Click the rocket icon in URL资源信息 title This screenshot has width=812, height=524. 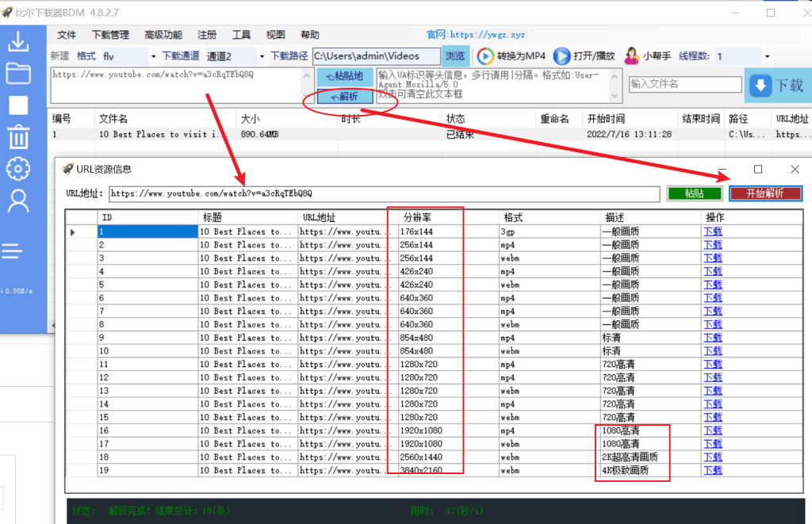click(x=68, y=169)
